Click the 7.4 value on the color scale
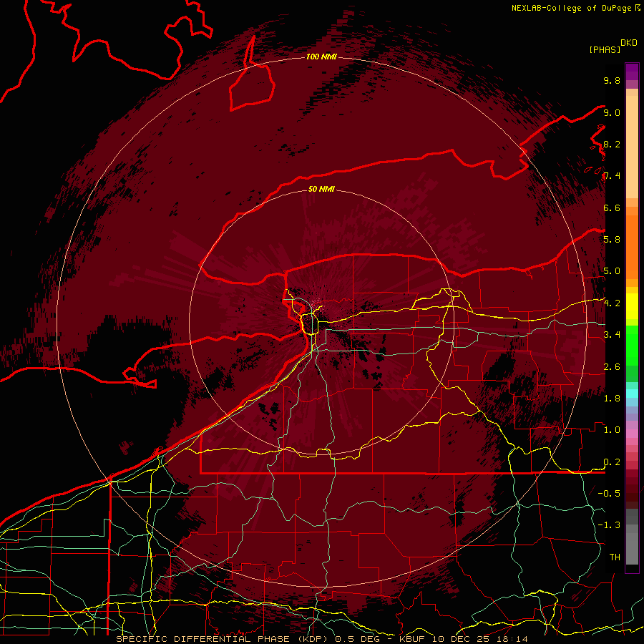644x644 pixels. pos(612,176)
